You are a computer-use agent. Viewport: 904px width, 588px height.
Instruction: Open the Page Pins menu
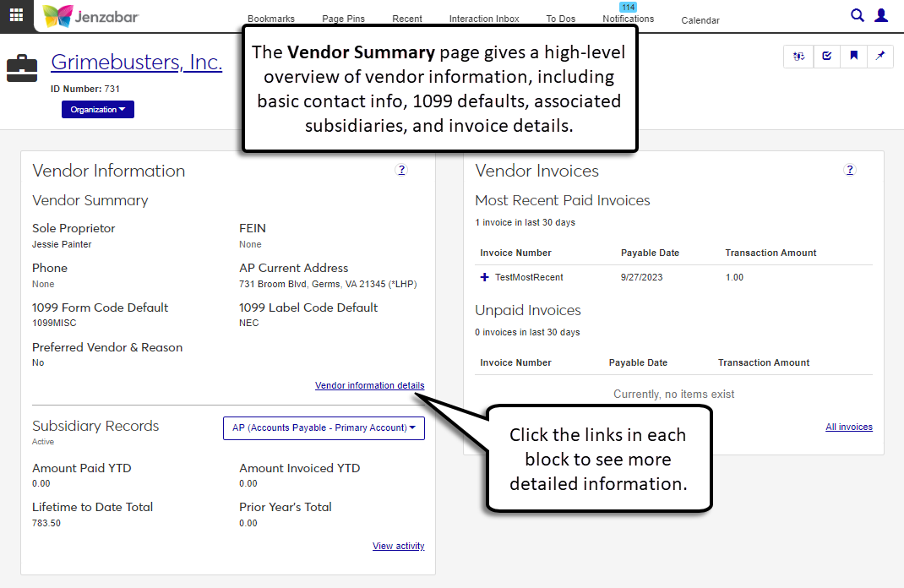tap(343, 19)
